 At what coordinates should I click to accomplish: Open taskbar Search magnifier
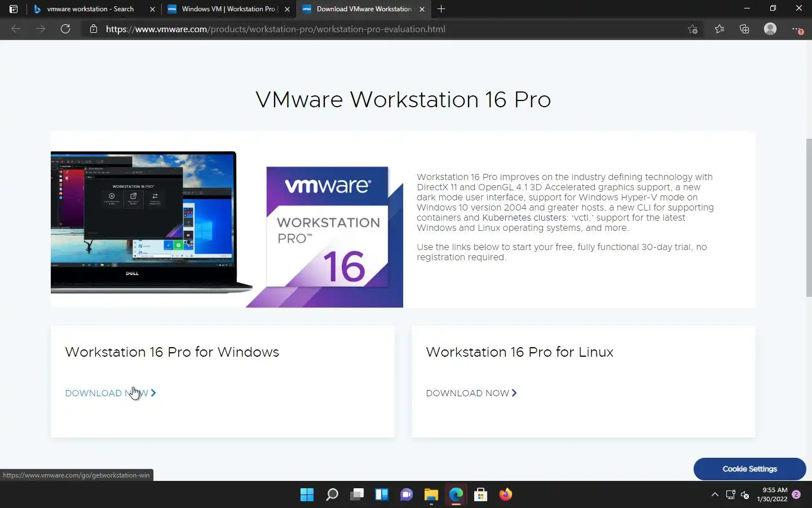click(x=332, y=494)
